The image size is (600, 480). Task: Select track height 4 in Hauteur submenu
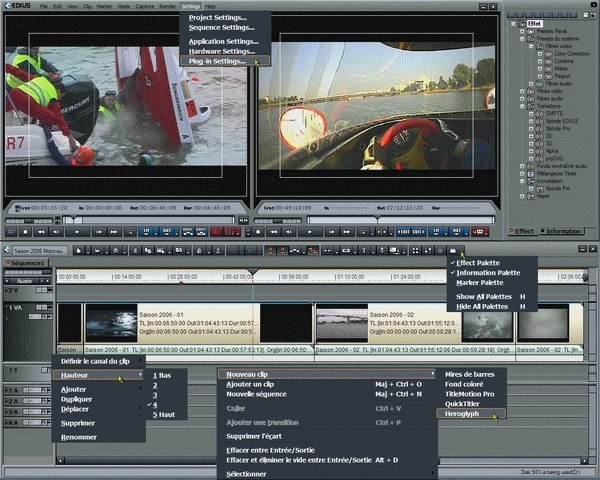click(155, 405)
